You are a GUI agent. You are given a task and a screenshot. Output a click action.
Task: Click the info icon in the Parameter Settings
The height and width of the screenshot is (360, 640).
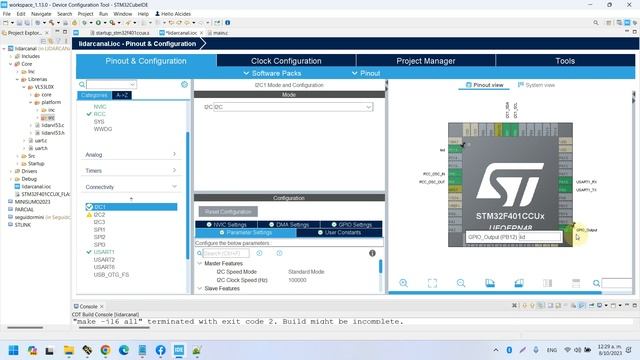tap(372, 253)
